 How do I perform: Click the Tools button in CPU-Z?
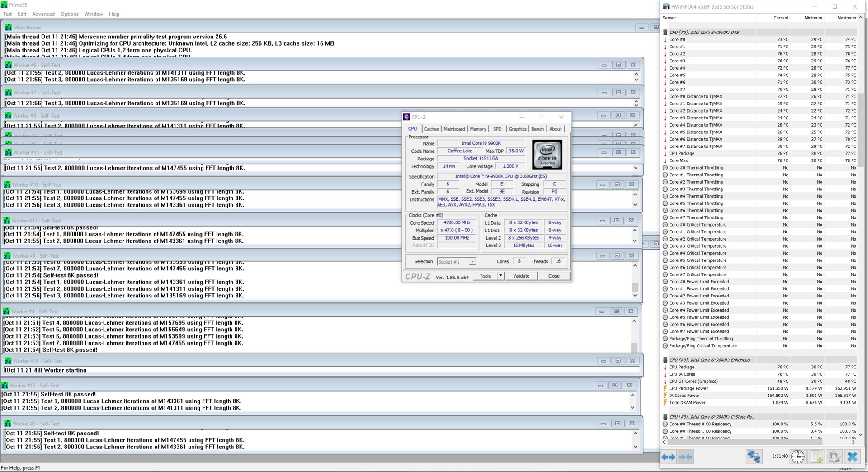click(x=485, y=276)
